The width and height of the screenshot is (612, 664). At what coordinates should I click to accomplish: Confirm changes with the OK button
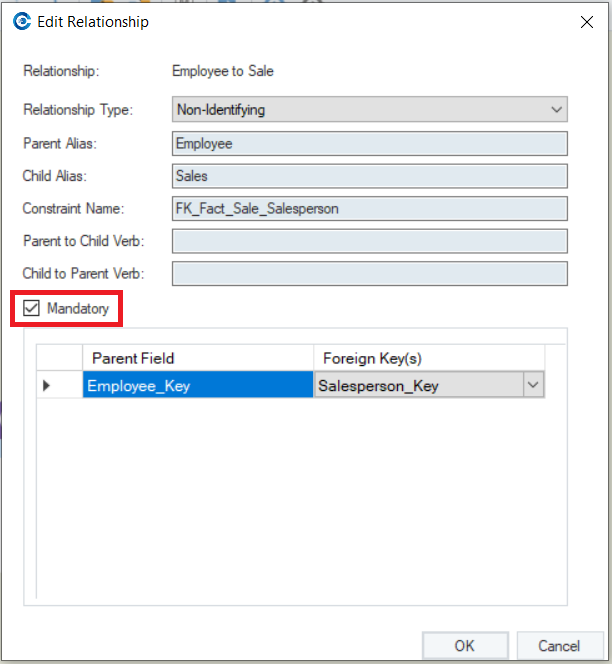(x=465, y=646)
